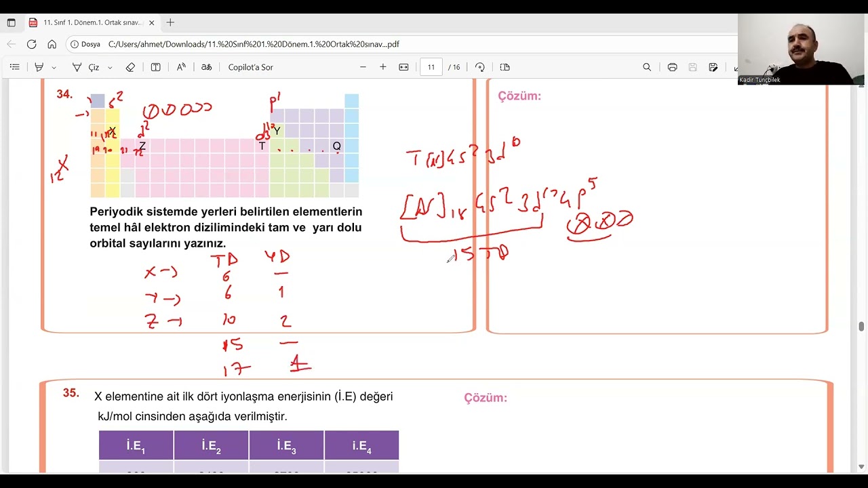Click element 'T' in the periodic table
The width and height of the screenshot is (868, 488).
(262, 146)
